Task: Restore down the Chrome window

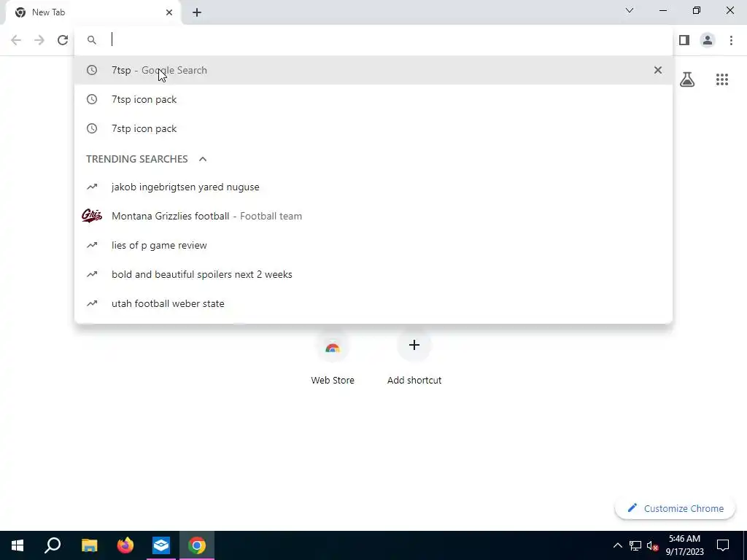Action: click(697, 10)
